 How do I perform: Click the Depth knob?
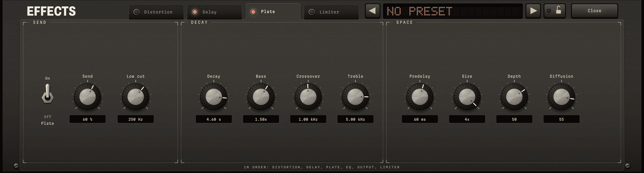click(x=514, y=97)
